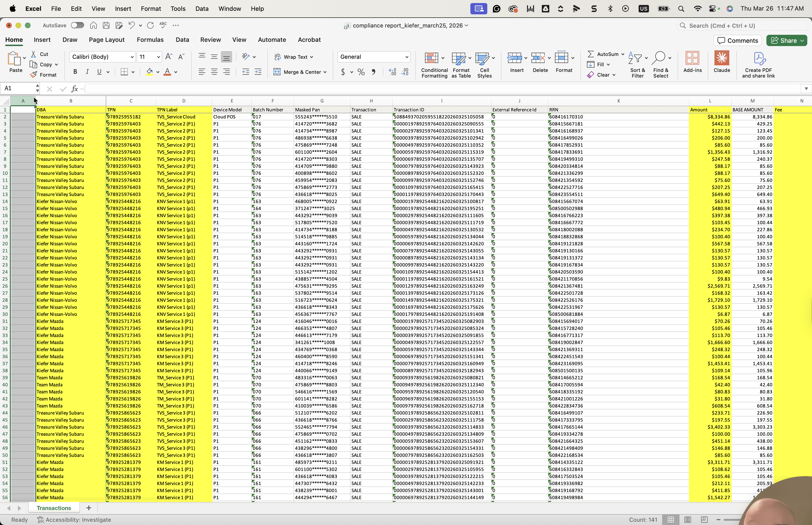The height and width of the screenshot is (525, 812).
Task: Click the Format as Table icon
Action: 461,65
